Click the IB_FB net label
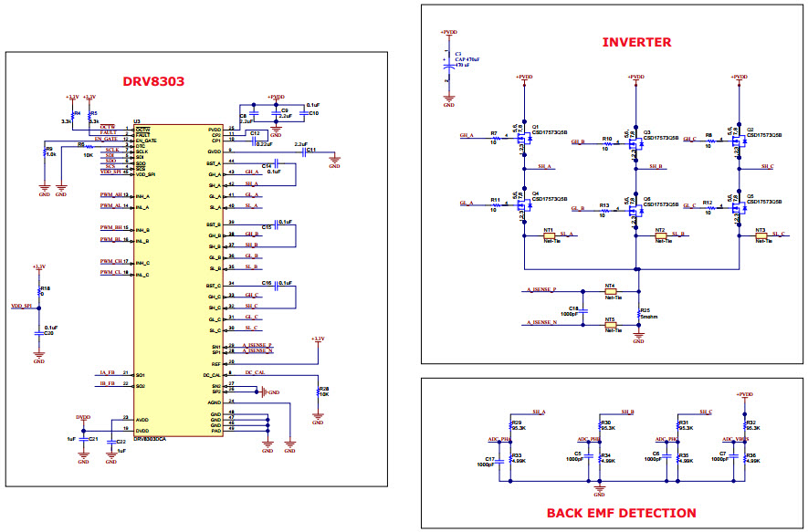 [x=107, y=383]
